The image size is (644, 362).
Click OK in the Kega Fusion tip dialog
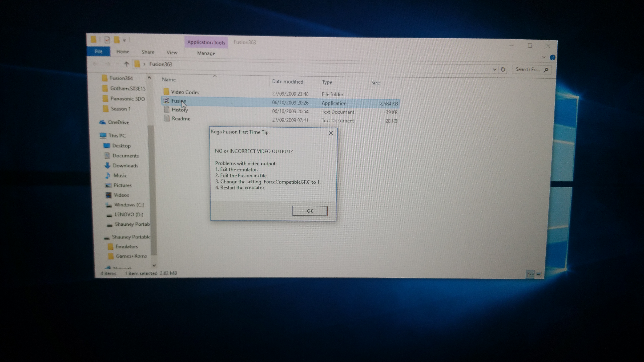310,211
